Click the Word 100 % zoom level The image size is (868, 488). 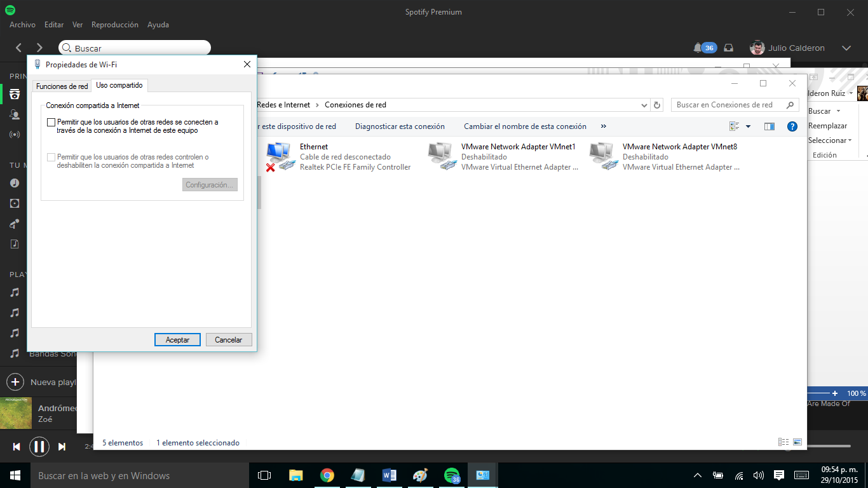(x=856, y=393)
